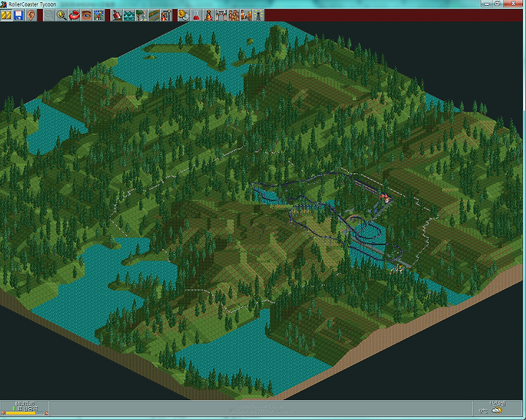Screen dimensions: 526x420
Task: Open the park map icon
Action: (99, 15)
